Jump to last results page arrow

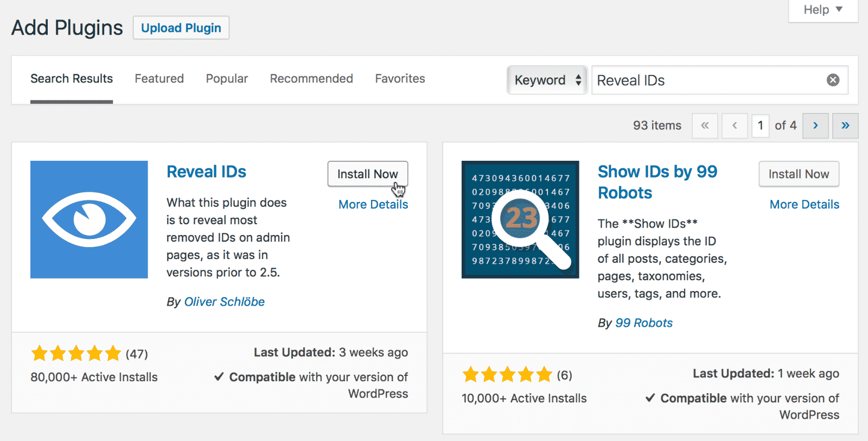click(x=845, y=125)
